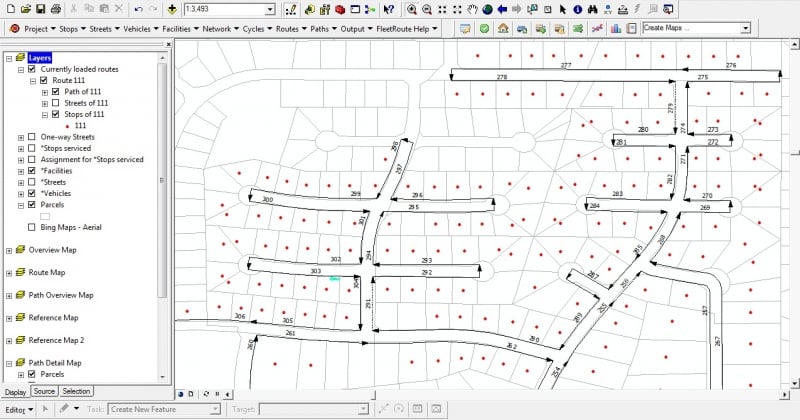Open the Editor dropdown menu

[x=19, y=409]
